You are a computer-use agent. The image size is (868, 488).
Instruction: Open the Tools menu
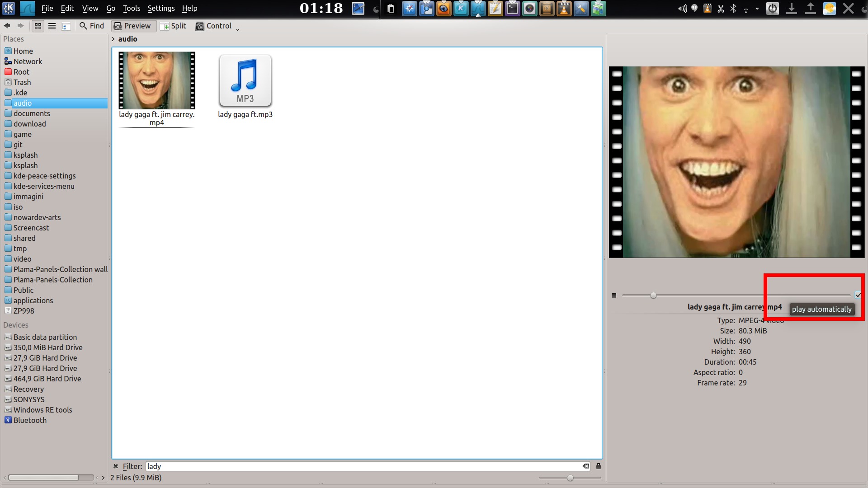[x=132, y=8]
